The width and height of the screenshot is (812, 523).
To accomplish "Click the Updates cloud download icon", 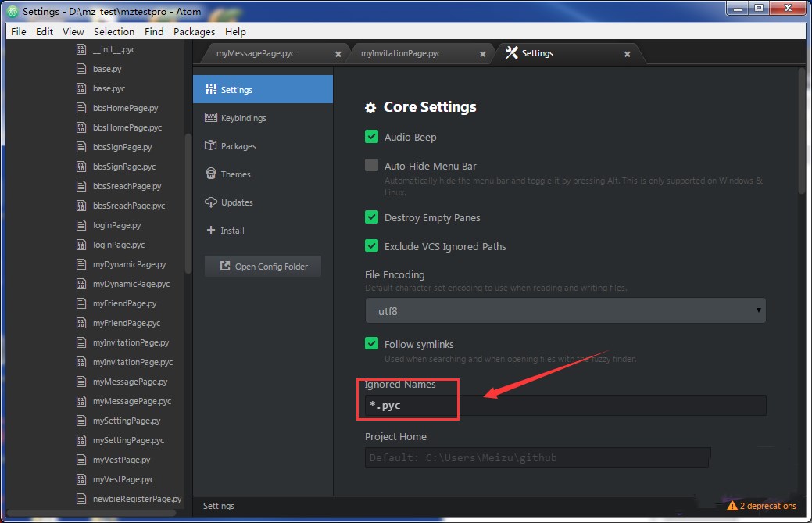I will click(210, 202).
